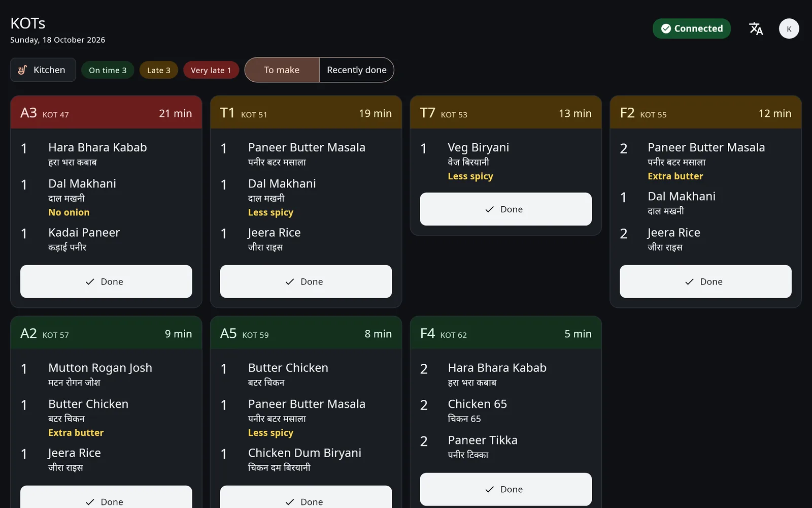Viewport: 812px width, 508px height.
Task: Click Less spicy note in T7
Action: pos(470,176)
